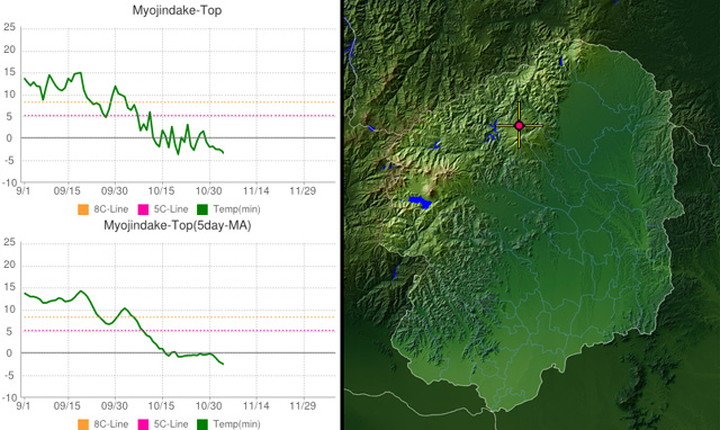Toggle 8C-Line legend in top chart
This screenshot has width=720, height=430.
click(x=103, y=209)
